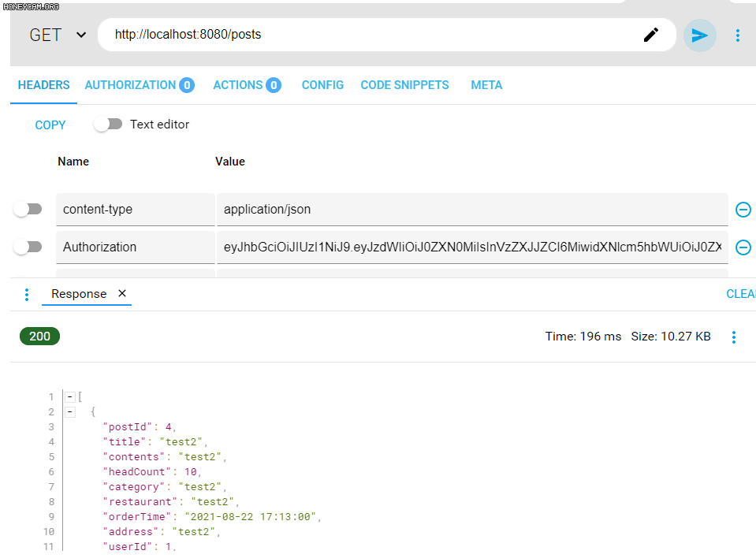Click the COPY headers button

click(x=50, y=125)
